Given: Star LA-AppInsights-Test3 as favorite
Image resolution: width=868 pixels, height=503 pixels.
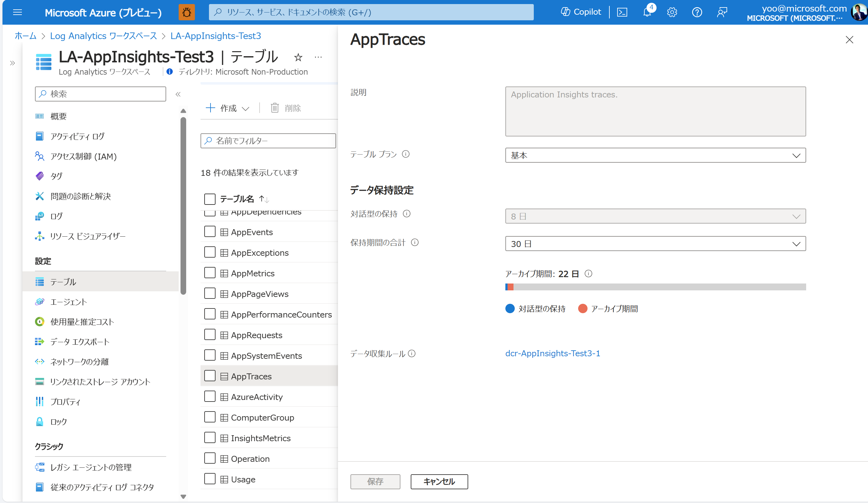Looking at the screenshot, I should [298, 57].
